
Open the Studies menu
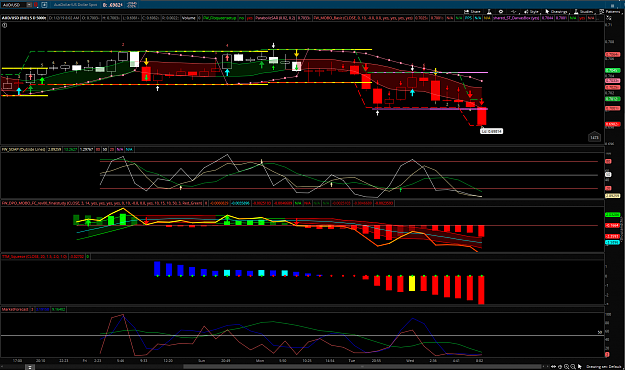tap(583, 12)
